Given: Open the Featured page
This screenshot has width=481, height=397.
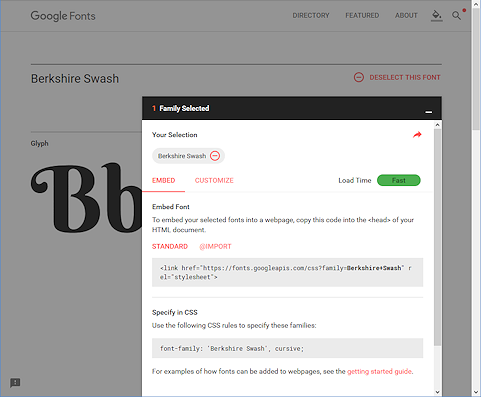Looking at the screenshot, I should (362, 15).
